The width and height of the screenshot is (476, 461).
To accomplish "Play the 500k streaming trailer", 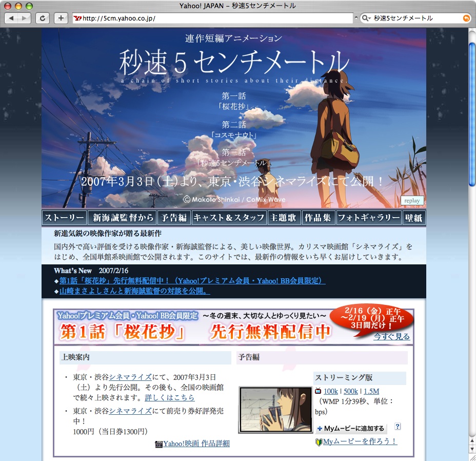I will [351, 391].
